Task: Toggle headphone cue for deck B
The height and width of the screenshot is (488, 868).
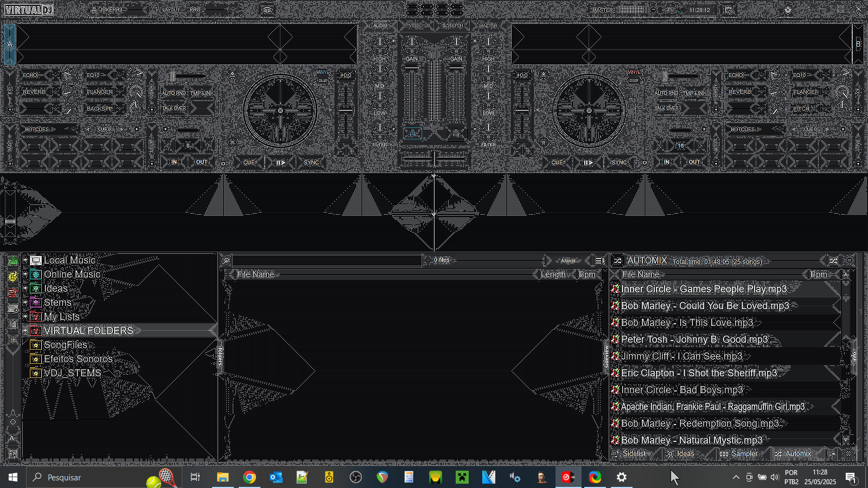Action: click(456, 133)
